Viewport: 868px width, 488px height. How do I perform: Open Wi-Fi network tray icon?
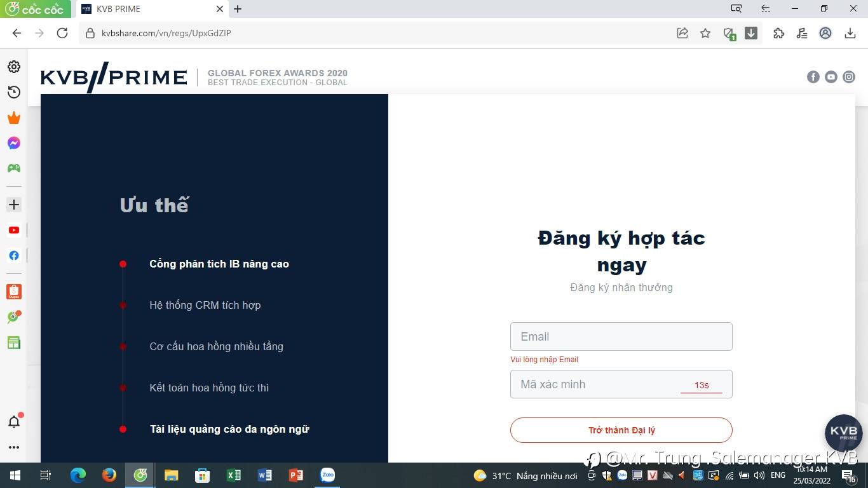pos(729,475)
